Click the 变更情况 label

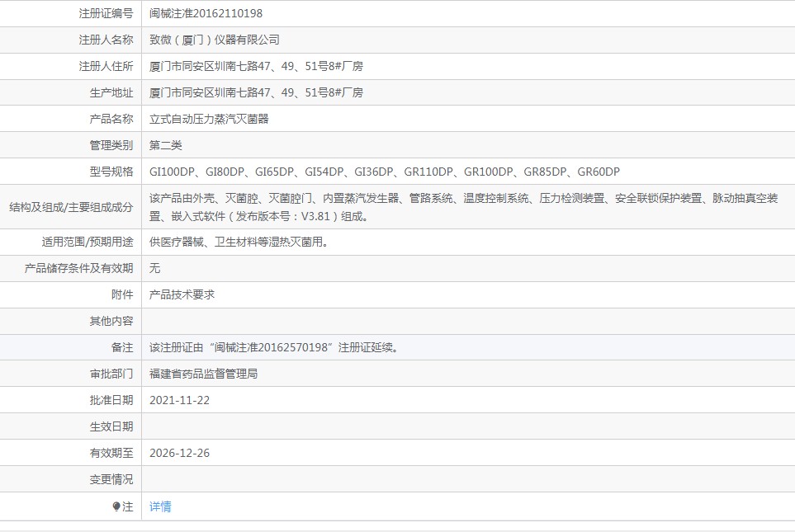coord(111,479)
